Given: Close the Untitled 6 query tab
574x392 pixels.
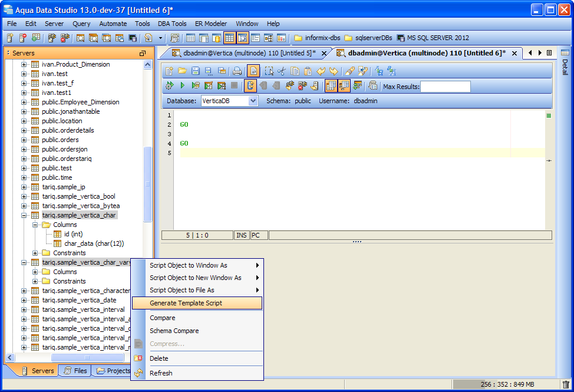Looking at the screenshot, I should point(514,54).
